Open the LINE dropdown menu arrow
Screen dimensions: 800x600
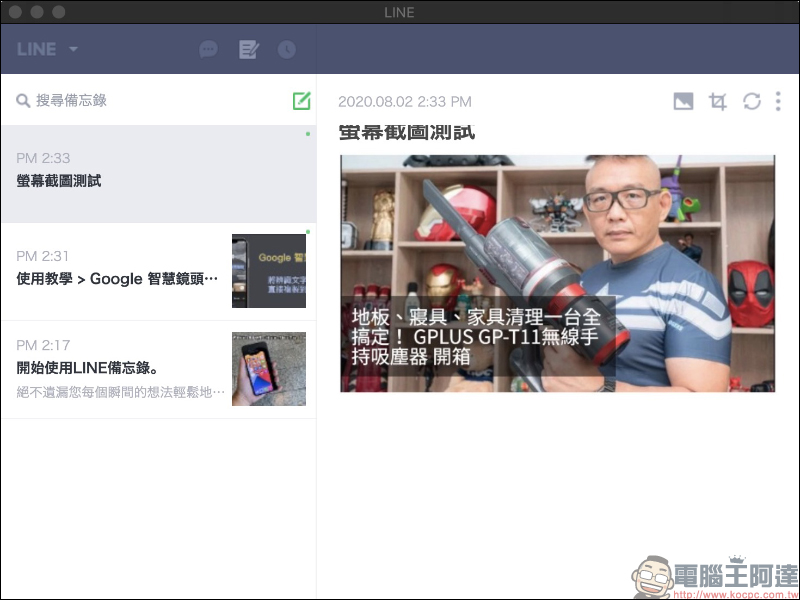73,49
